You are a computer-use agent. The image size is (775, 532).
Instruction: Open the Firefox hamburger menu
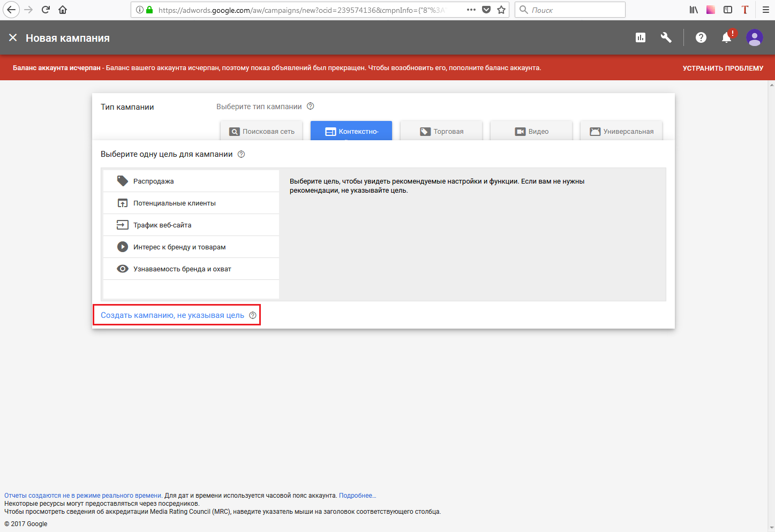[x=766, y=10]
